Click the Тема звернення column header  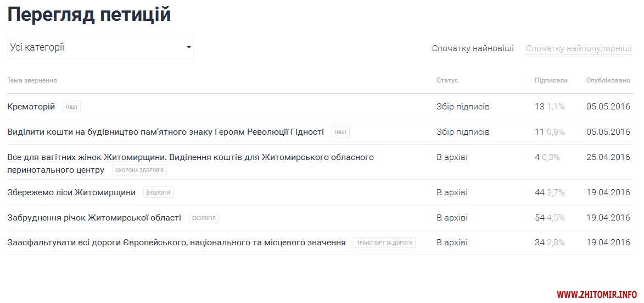[32, 81]
